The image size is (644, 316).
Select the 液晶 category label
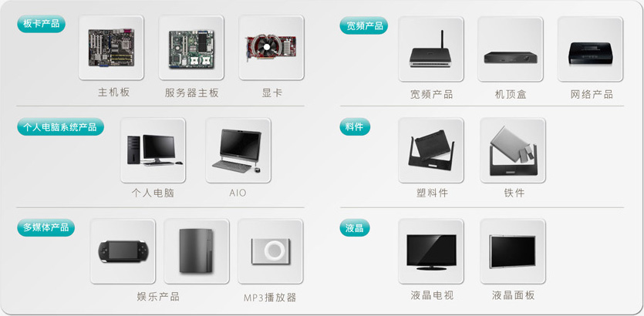coord(355,228)
